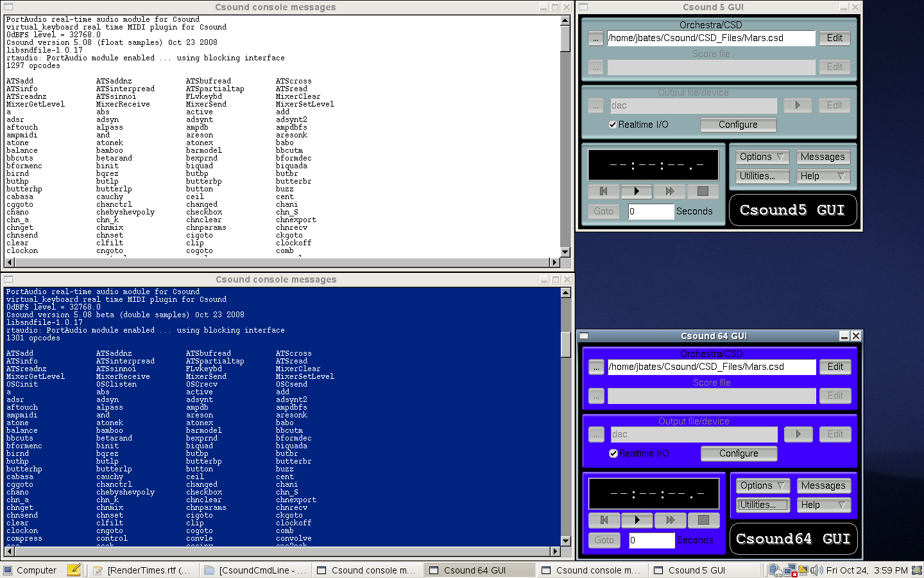Play the output file in Csound 64 GUI
924x578 pixels.
coord(798,434)
